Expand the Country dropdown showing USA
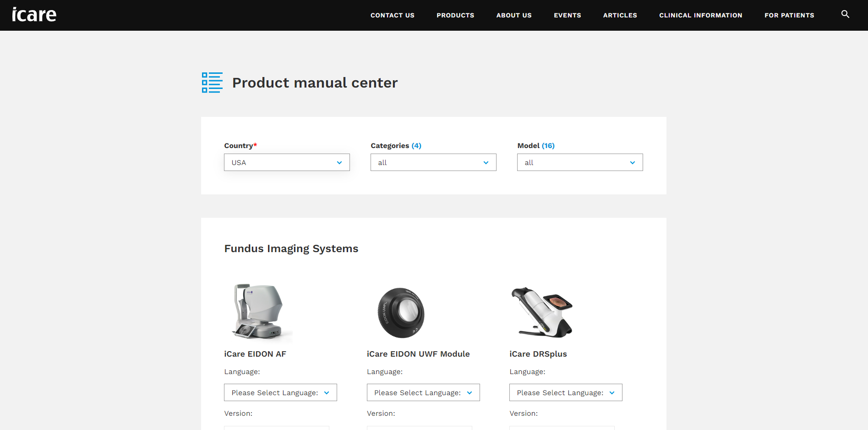The height and width of the screenshot is (430, 868). click(x=287, y=162)
